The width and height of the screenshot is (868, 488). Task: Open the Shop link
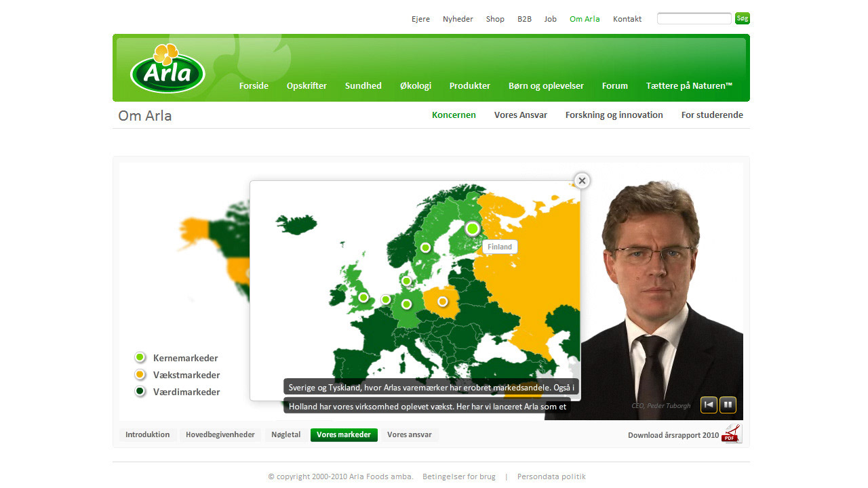[495, 19]
